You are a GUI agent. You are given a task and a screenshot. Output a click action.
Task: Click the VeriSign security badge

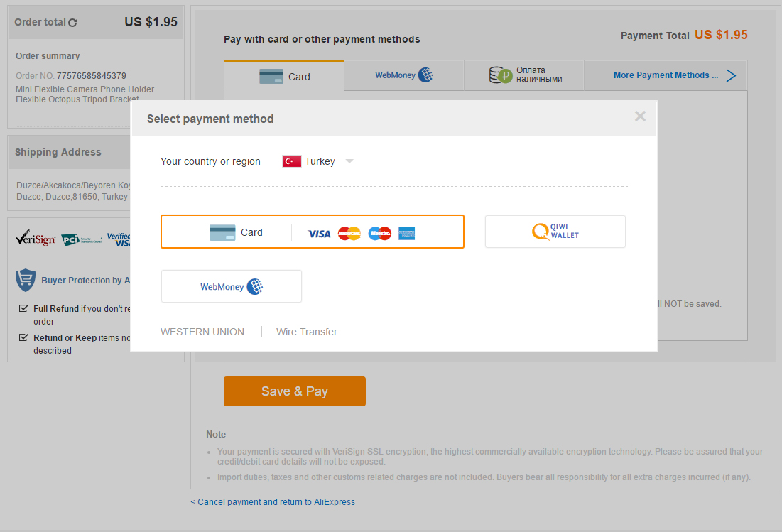click(36, 239)
